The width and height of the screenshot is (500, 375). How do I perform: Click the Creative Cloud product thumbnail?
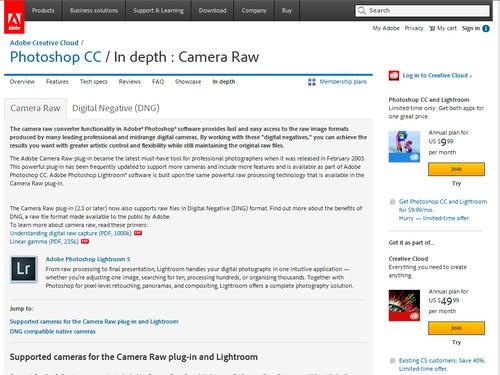(x=404, y=305)
